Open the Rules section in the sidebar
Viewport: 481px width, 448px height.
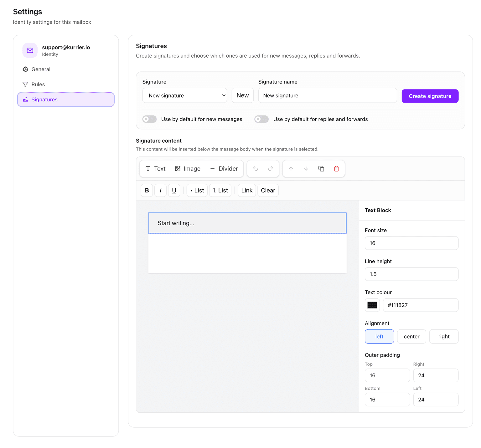66,84
